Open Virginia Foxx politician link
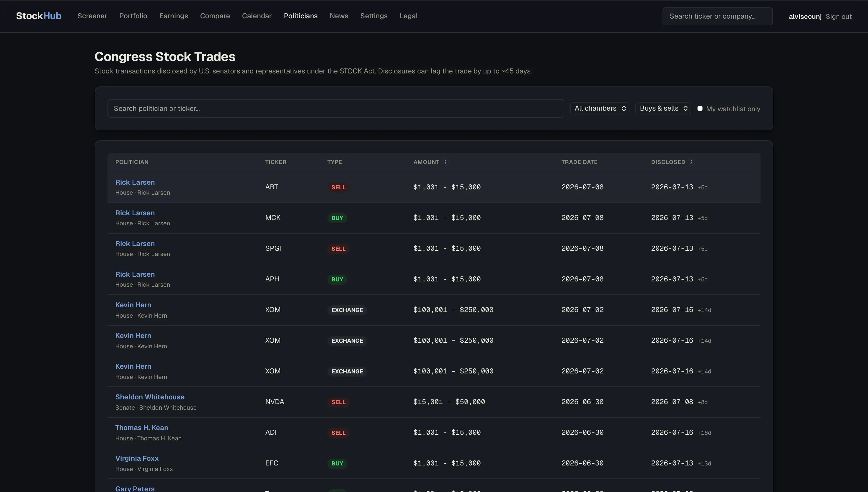 137,459
